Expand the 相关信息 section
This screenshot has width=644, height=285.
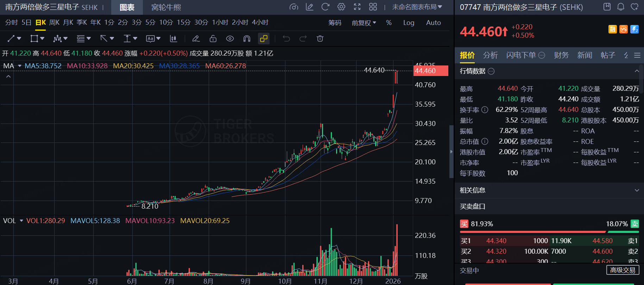[637, 190]
